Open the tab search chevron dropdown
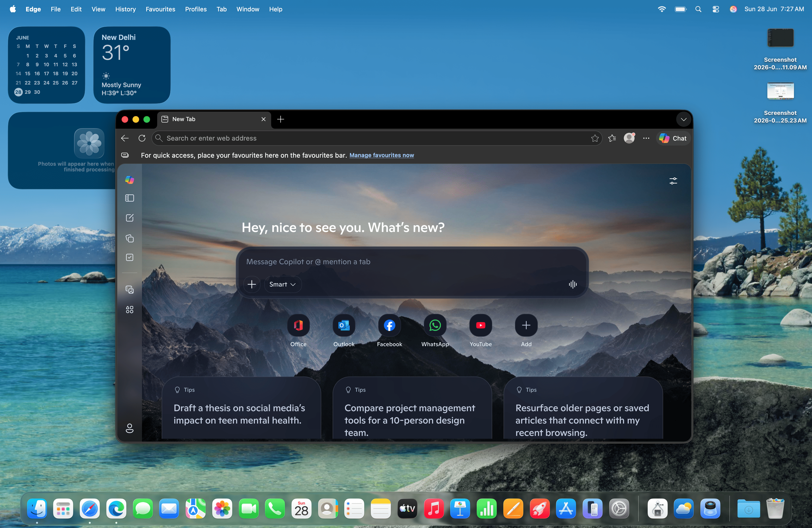812x528 pixels. tap(683, 119)
